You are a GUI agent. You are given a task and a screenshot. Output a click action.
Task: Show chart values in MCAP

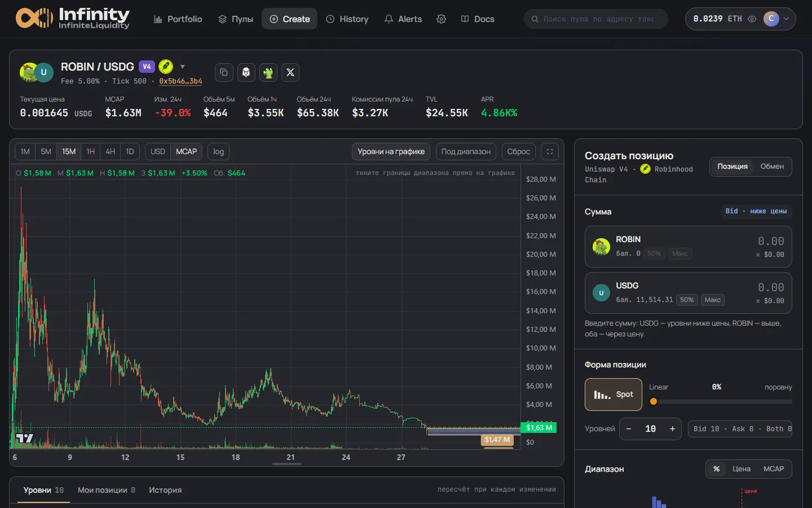pyautogui.click(x=187, y=151)
